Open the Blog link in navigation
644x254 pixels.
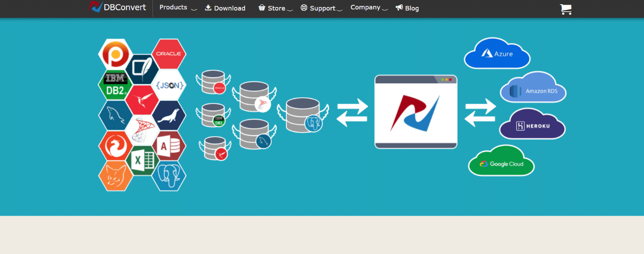tap(407, 8)
